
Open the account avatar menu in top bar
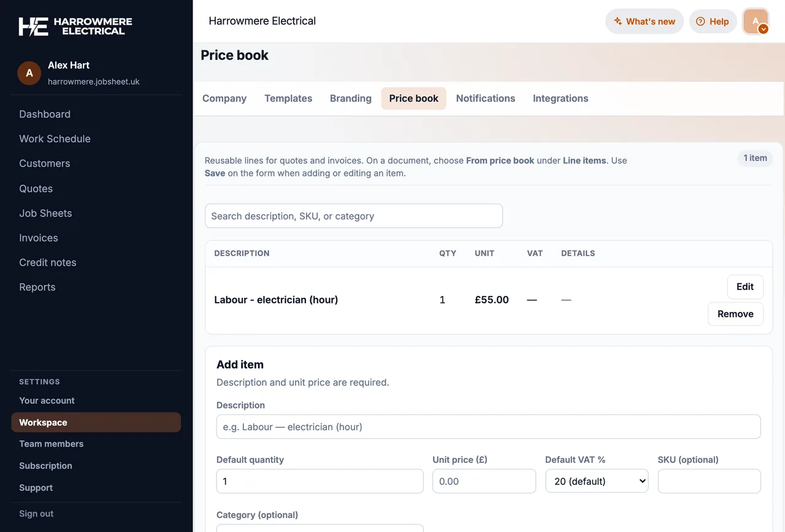point(756,21)
